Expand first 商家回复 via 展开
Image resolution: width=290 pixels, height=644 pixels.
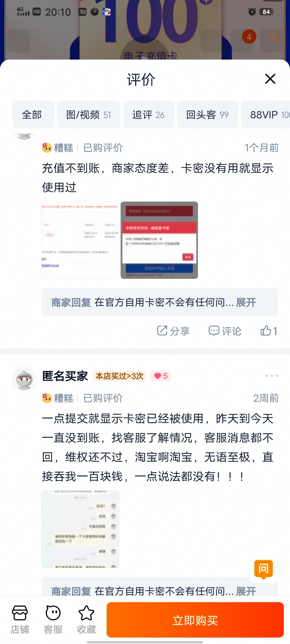tap(246, 302)
